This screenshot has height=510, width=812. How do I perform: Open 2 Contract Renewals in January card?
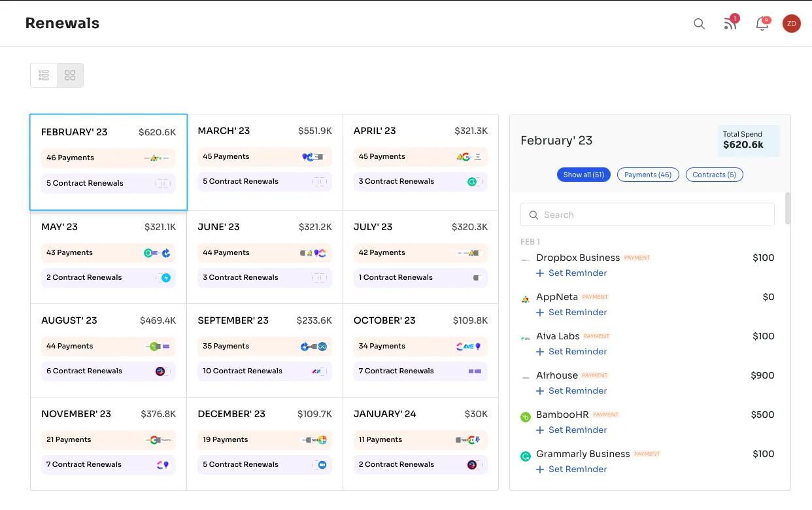click(420, 464)
